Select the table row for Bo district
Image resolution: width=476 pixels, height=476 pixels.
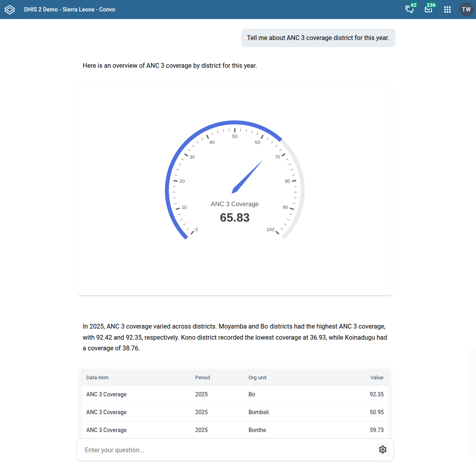pyautogui.click(x=235, y=394)
